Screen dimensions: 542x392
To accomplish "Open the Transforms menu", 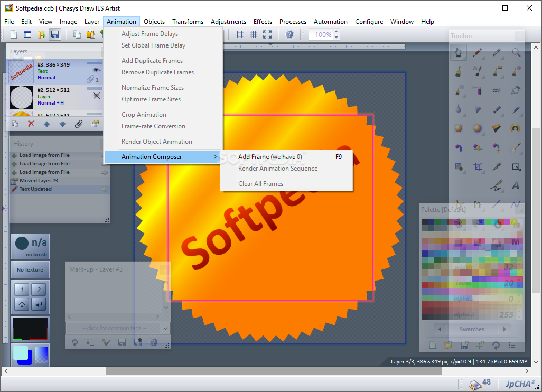I will click(x=188, y=22).
